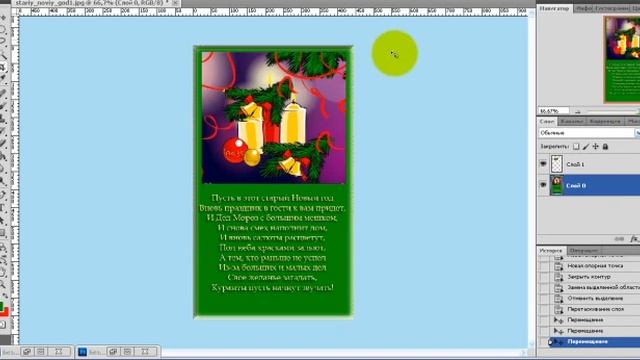Click the zoom out icon in Navigator
Image resolution: width=640 pixels, height=360 pixels.
pyautogui.click(x=578, y=111)
